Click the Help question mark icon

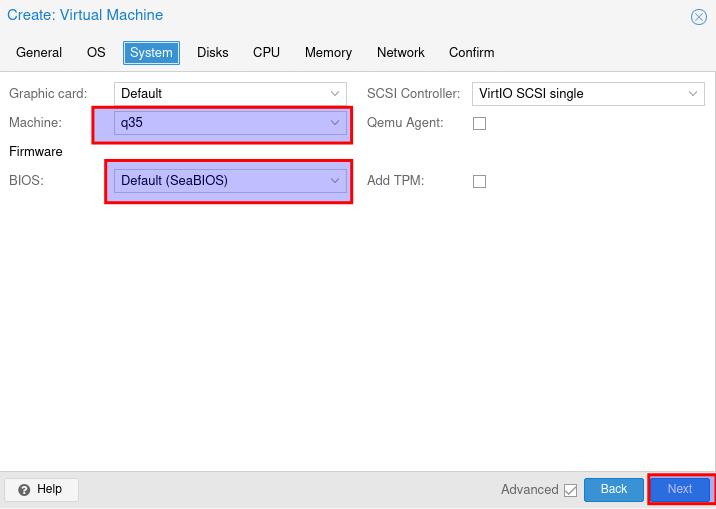click(x=24, y=490)
